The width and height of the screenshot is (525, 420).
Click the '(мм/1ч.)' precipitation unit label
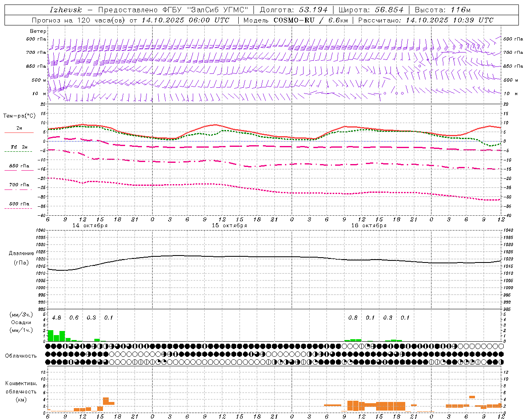coord(21,330)
